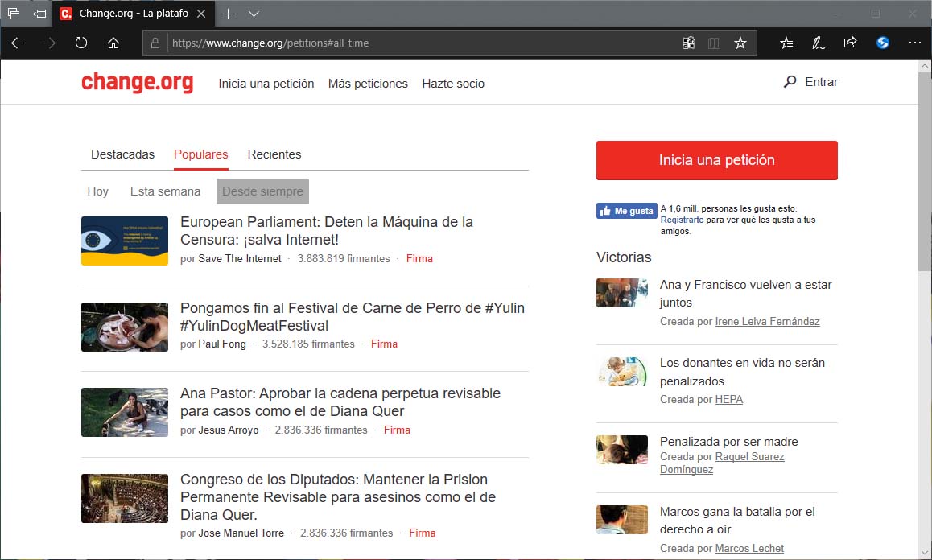Click the padlock site security icon
Image resolution: width=932 pixels, height=560 pixels.
(x=155, y=43)
